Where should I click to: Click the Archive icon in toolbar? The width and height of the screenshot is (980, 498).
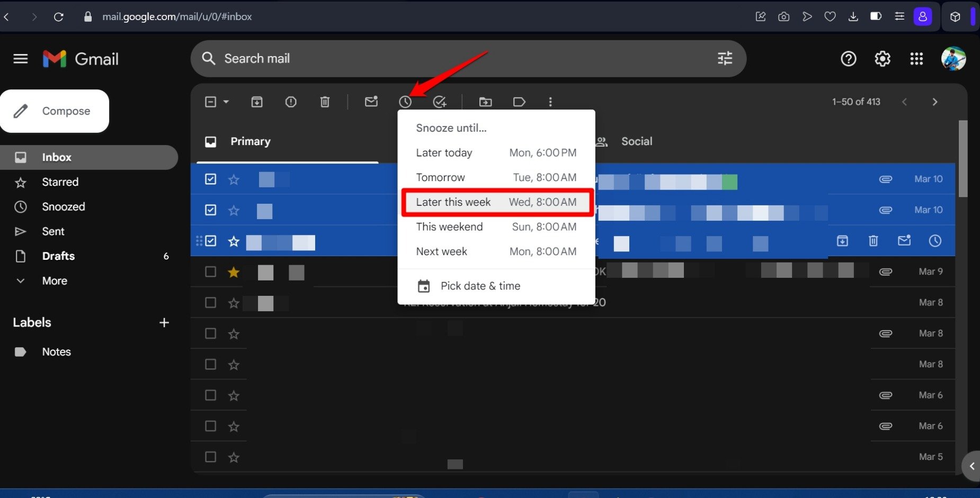click(257, 102)
